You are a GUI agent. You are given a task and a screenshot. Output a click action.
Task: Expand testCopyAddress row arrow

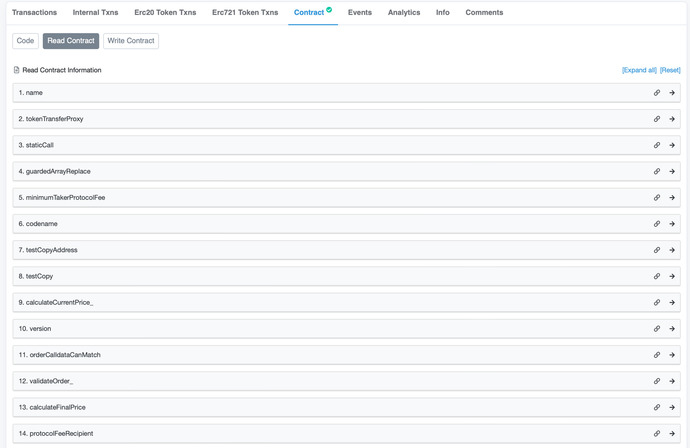click(x=672, y=250)
